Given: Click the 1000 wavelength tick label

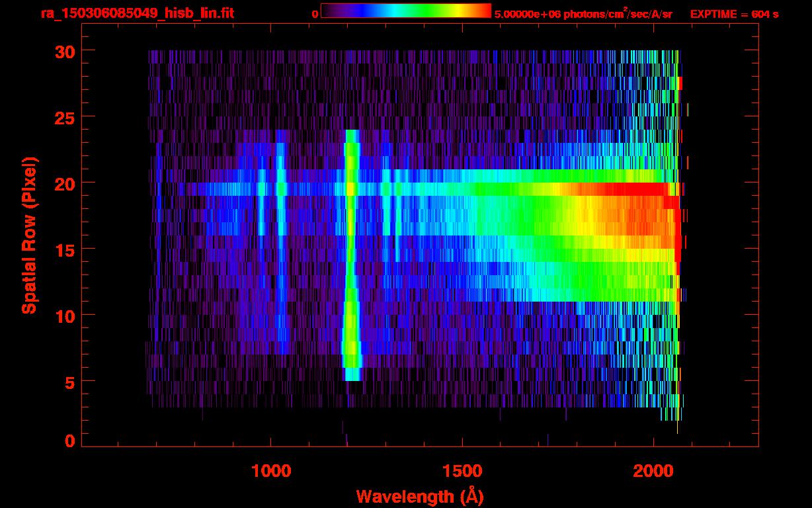Looking at the screenshot, I should pyautogui.click(x=271, y=471).
